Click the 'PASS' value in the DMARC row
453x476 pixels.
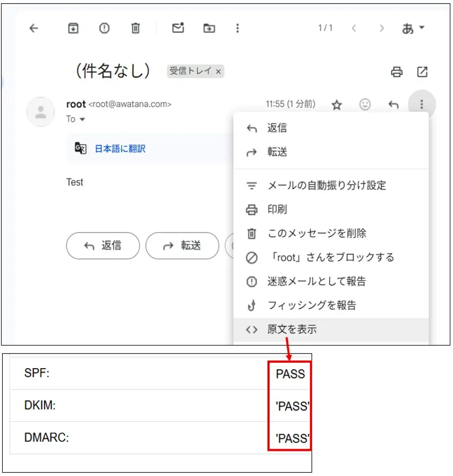(x=292, y=438)
